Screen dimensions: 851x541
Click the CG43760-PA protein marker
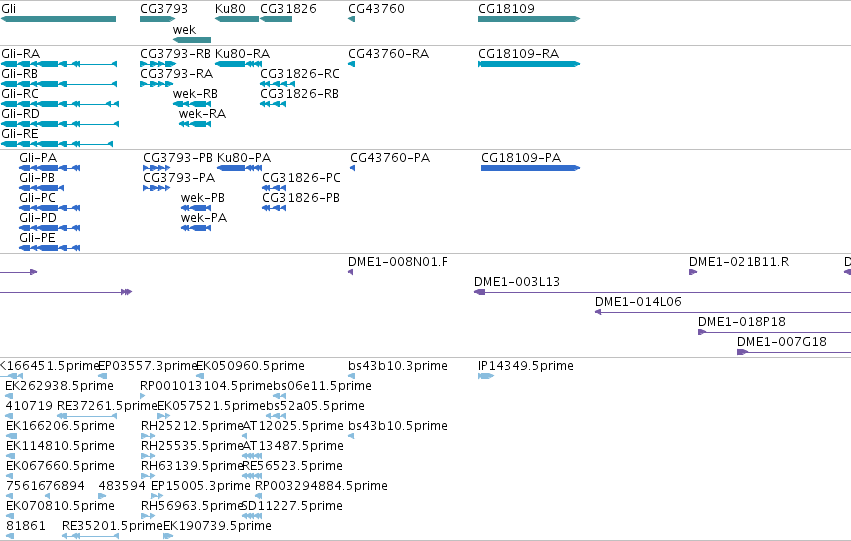click(x=353, y=168)
